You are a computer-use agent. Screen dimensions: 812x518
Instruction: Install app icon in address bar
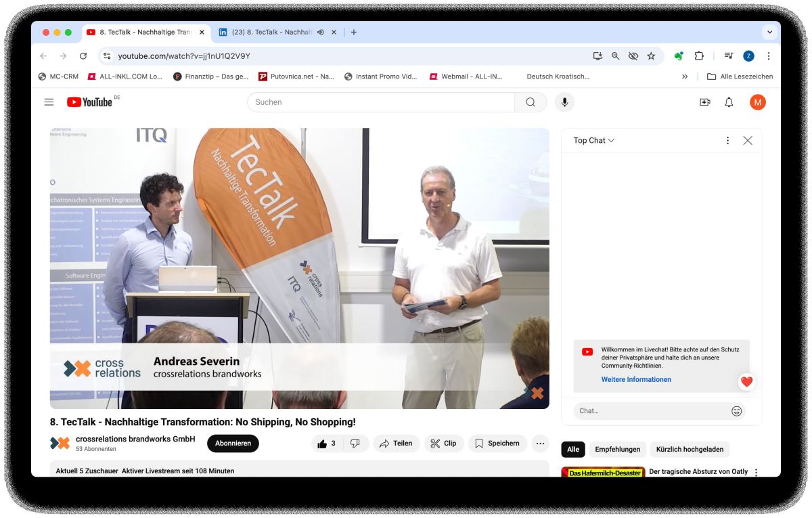597,56
